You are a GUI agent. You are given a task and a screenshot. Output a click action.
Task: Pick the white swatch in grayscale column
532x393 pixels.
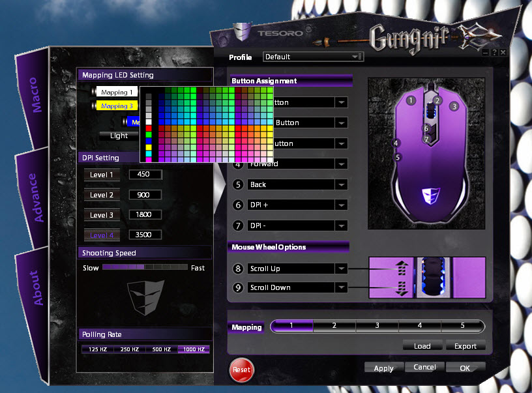coord(149,122)
